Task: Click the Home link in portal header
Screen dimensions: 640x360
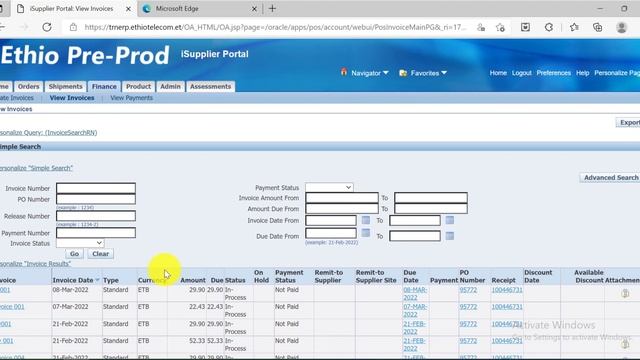Action: (x=498, y=73)
